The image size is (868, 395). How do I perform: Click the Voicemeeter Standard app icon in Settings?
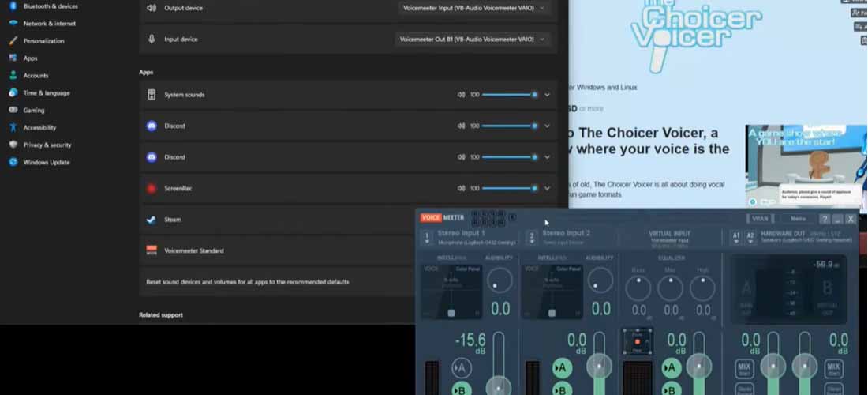pyautogui.click(x=152, y=250)
